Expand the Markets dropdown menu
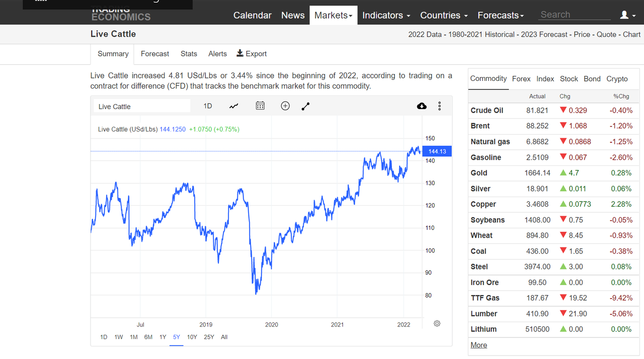Screen dimensions: 644x359 point(334,15)
